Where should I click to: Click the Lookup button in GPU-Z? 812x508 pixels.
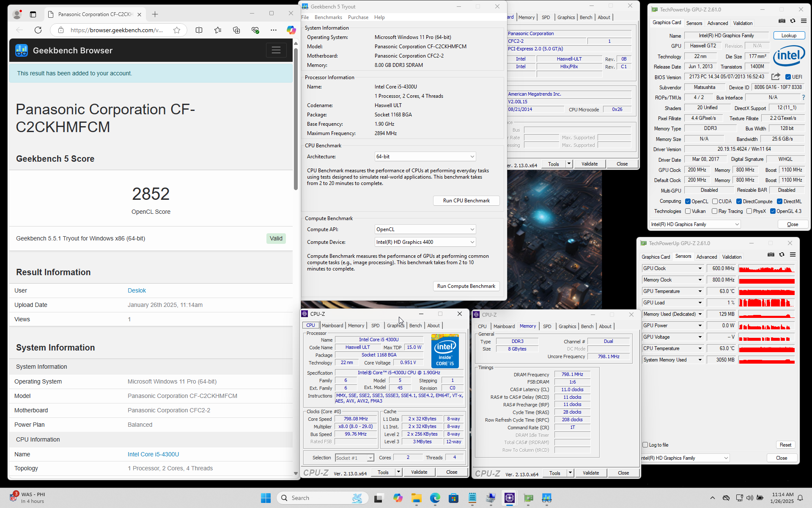[x=789, y=36]
